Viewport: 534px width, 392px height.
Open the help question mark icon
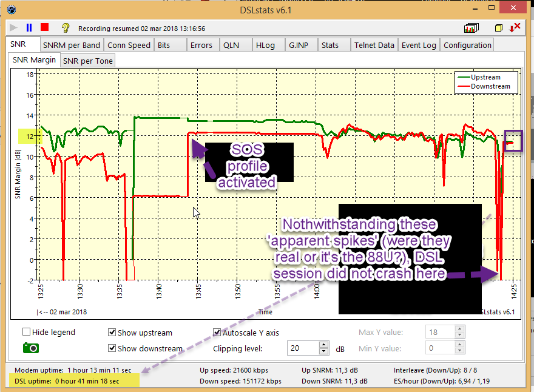66,27
